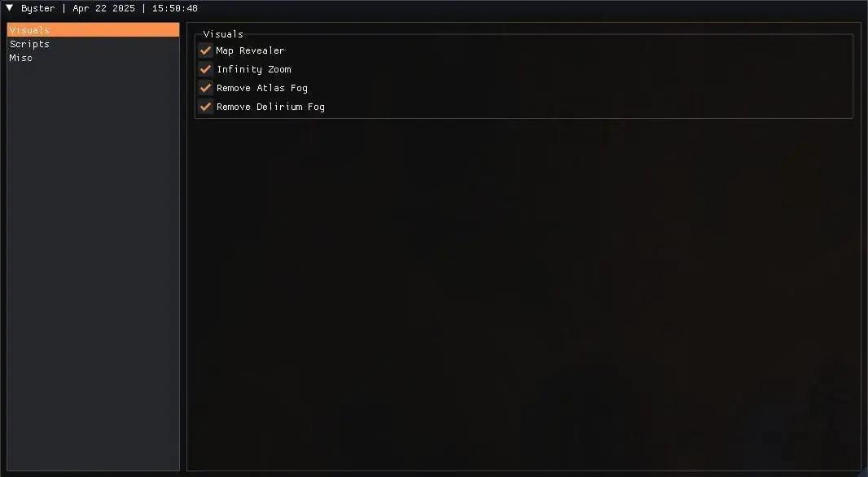Uncheck the Map Revealer checkmark box
Viewport: 868px width, 477px height.
pyautogui.click(x=205, y=50)
